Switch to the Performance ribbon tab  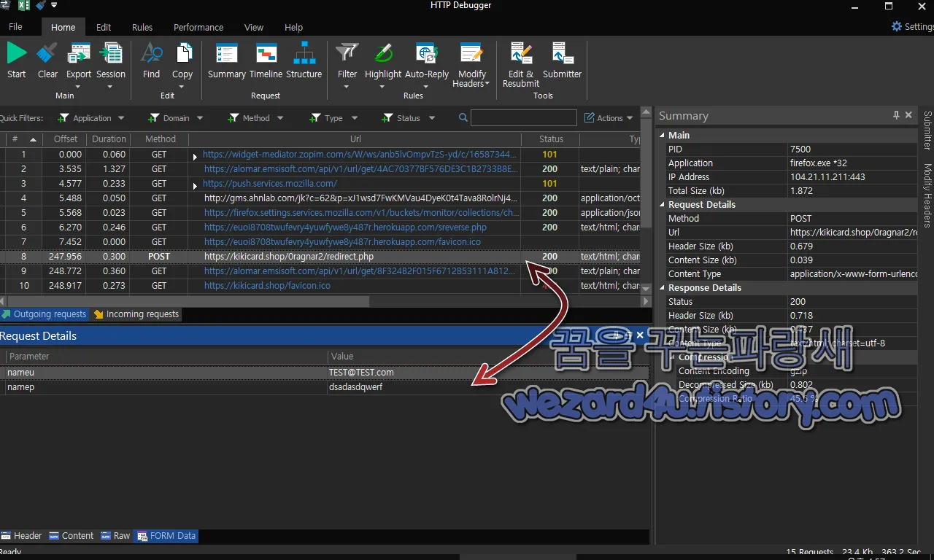point(198,27)
